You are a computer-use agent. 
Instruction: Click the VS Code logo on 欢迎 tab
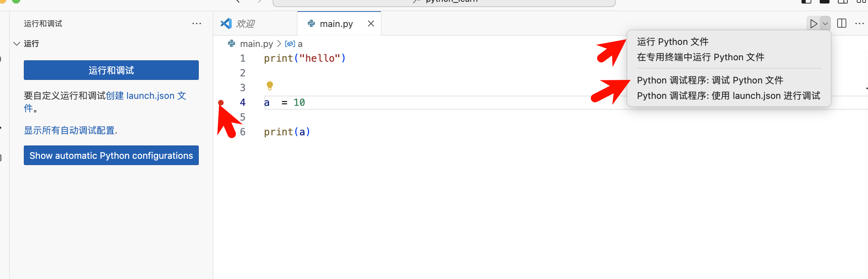[226, 23]
